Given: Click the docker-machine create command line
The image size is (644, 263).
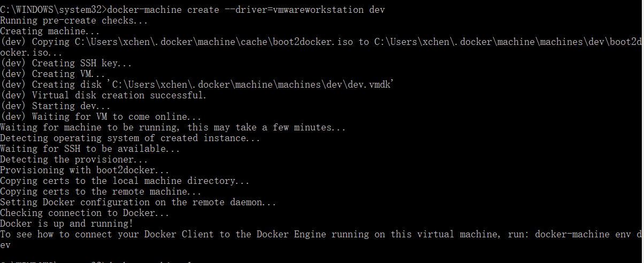Looking at the screenshot, I should pyautogui.click(x=193, y=10).
